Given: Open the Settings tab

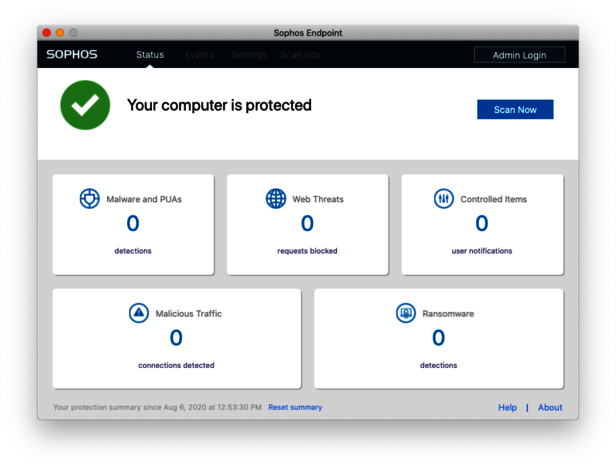Looking at the screenshot, I should point(248,55).
